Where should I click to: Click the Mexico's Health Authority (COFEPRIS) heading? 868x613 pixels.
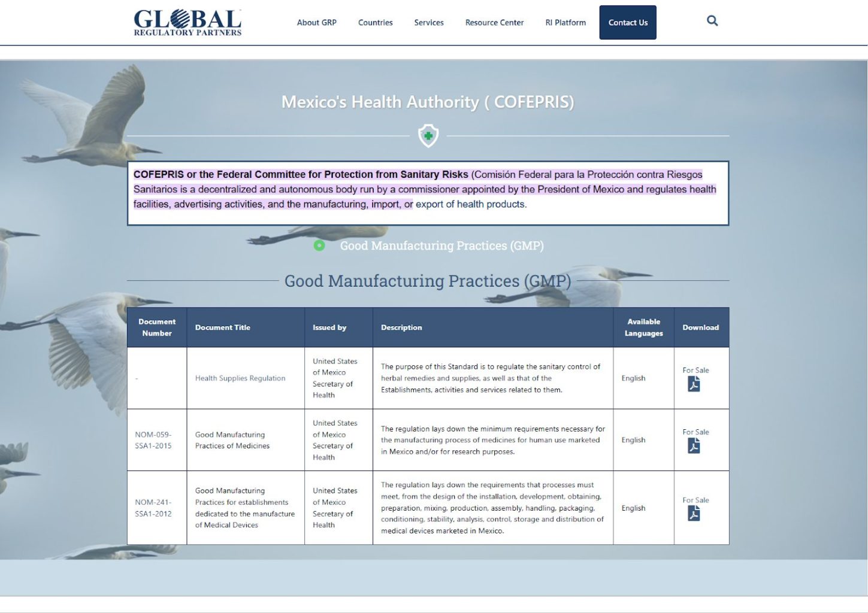click(x=428, y=102)
